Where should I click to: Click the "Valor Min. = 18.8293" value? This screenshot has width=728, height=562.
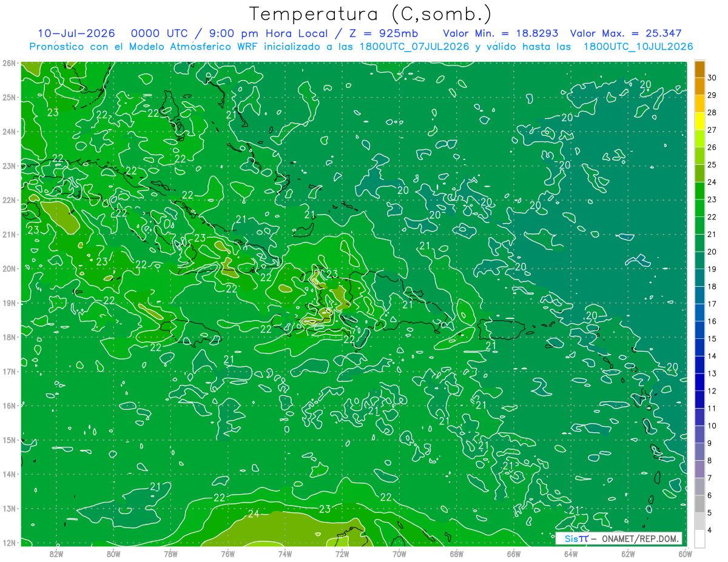[x=500, y=33]
